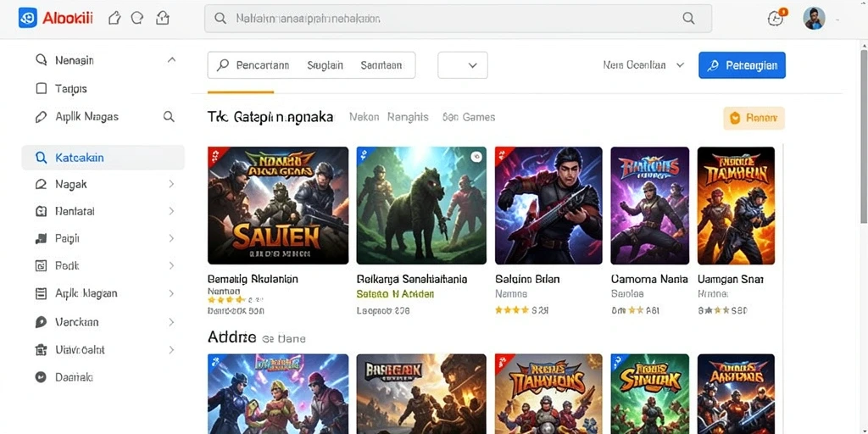The width and height of the screenshot is (868, 434).
Task: Select the Sanntaan tab
Action: pyautogui.click(x=381, y=65)
